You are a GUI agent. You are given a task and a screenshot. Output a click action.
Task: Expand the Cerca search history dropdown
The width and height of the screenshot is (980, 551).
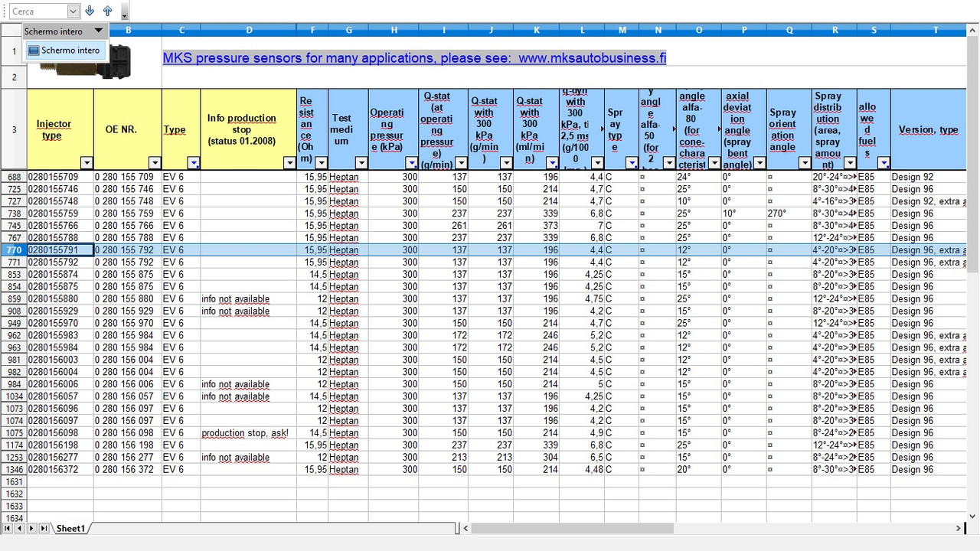point(73,11)
